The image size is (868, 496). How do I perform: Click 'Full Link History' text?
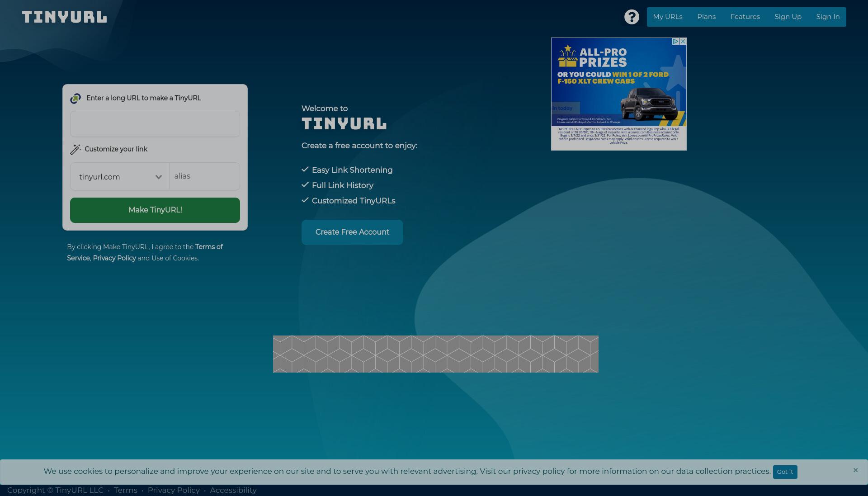pos(343,185)
